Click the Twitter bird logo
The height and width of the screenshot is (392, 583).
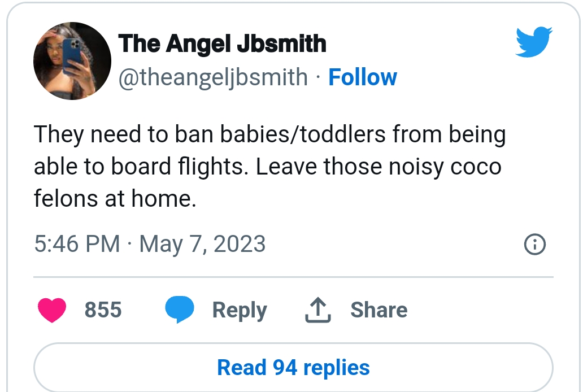tap(534, 43)
